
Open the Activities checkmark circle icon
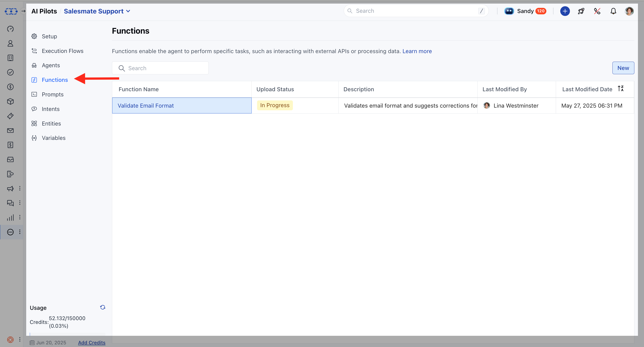pyautogui.click(x=10, y=72)
